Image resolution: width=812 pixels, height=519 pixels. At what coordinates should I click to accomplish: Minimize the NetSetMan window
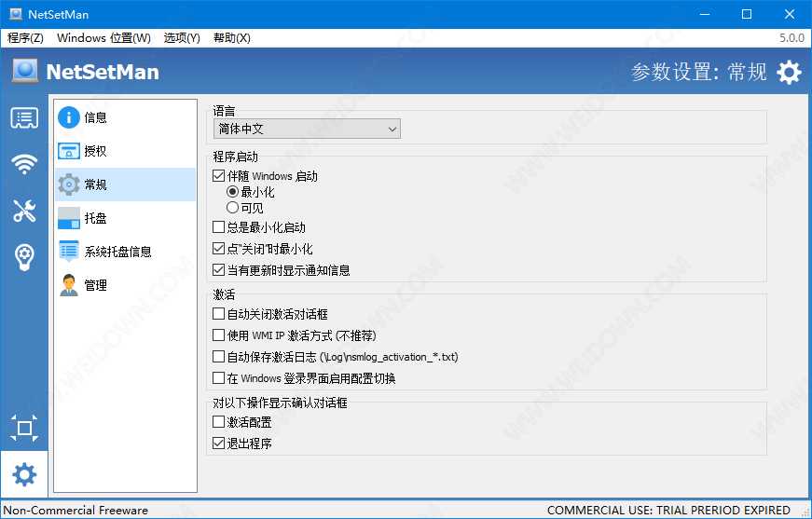[704, 14]
